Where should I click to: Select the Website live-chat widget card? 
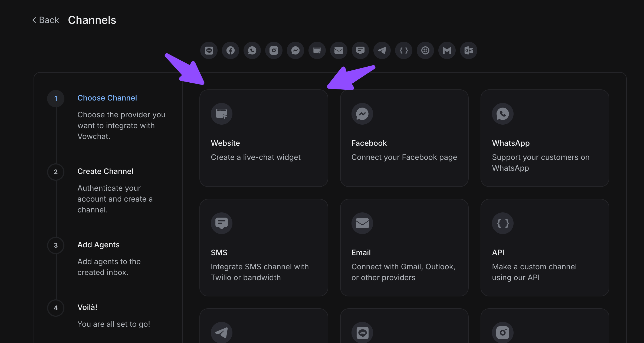264,138
